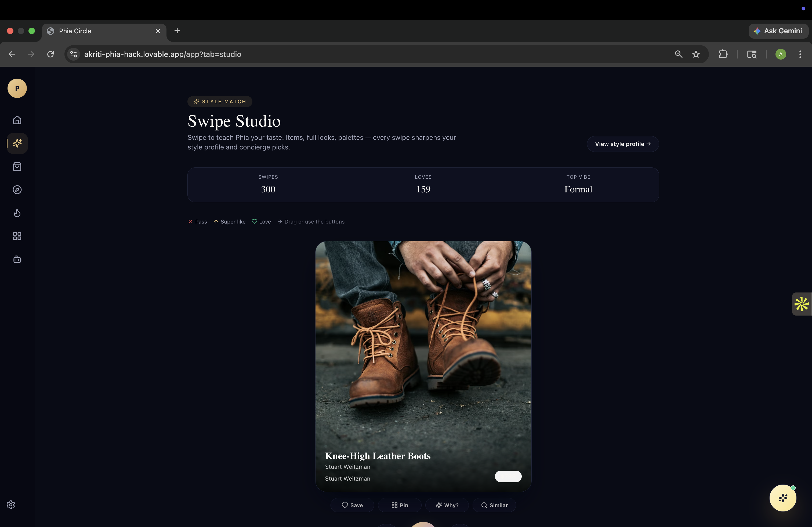The height and width of the screenshot is (527, 812).
Task: Save the Knee-High Leather Boots item
Action: (352, 505)
